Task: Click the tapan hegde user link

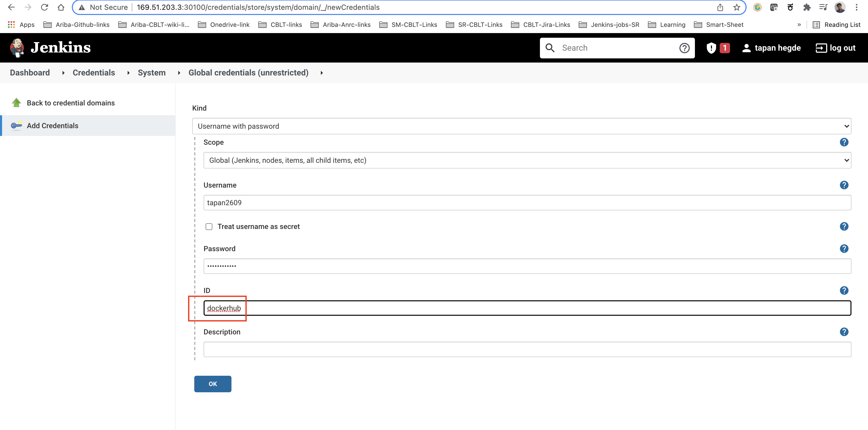Action: (777, 48)
